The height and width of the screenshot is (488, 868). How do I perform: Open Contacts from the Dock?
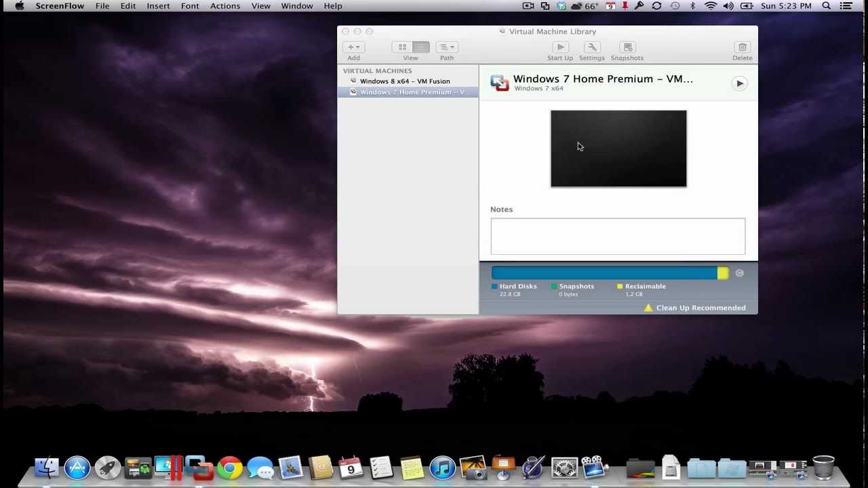click(x=321, y=468)
